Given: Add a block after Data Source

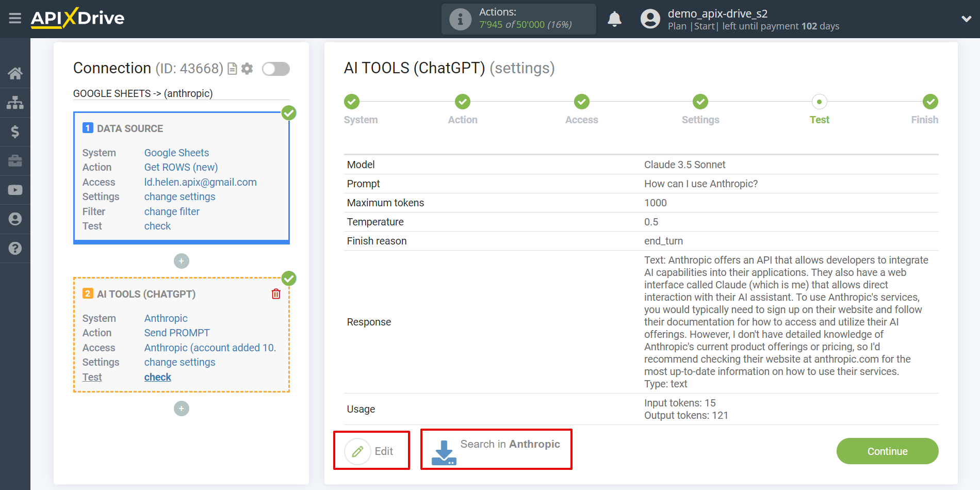Looking at the screenshot, I should click(182, 261).
